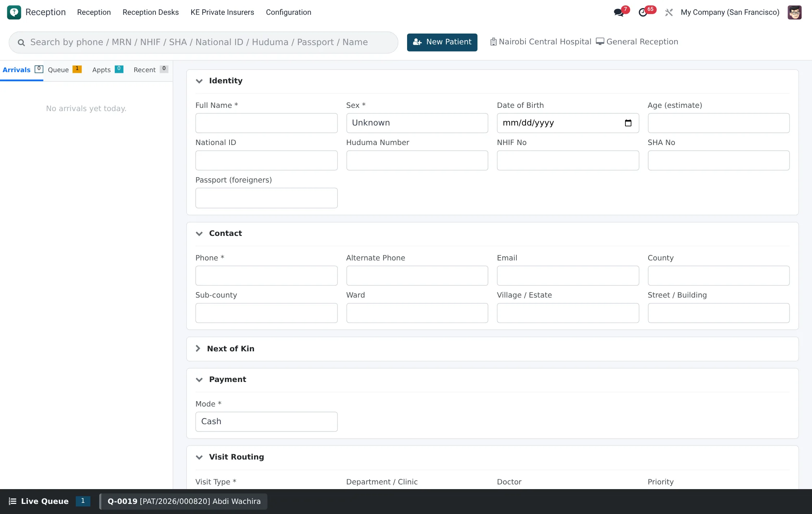
Task: Open the Reception menu
Action: [x=94, y=12]
